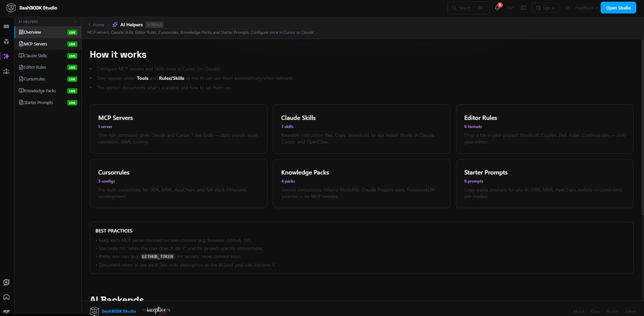Click the Editor Rules file icon in sidebar
The image size is (644, 316).
(x=20, y=67)
